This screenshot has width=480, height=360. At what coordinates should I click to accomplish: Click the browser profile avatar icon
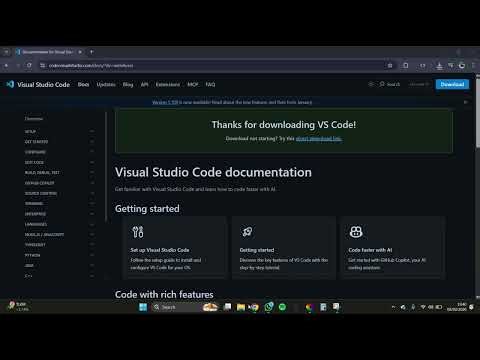click(462, 66)
